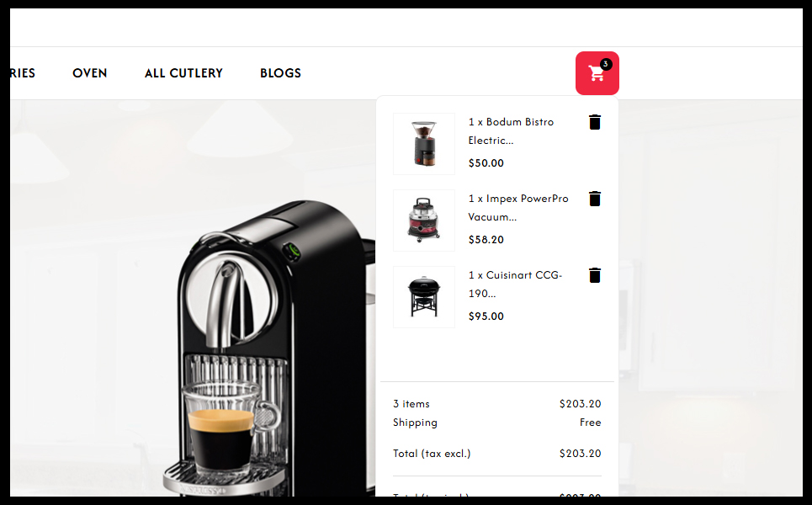Viewport: 812px width, 505px height.
Task: Open the Impex PowerPro Vacuum product link
Action: (518, 208)
